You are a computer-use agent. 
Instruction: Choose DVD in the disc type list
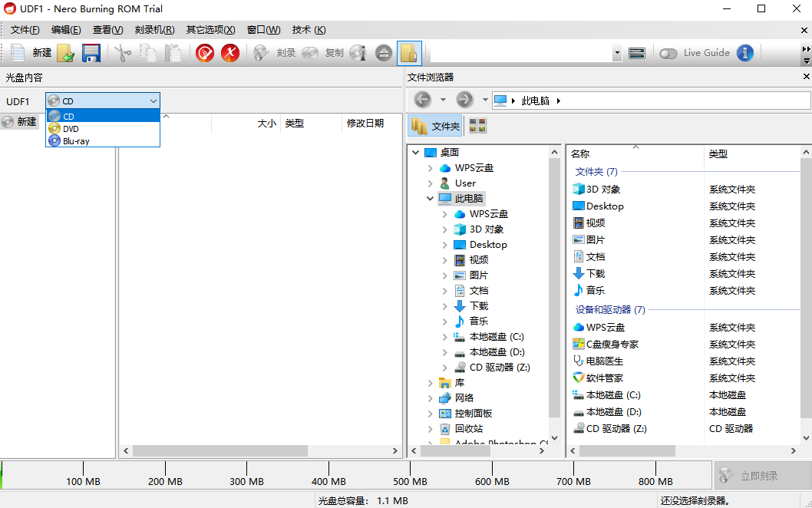(71, 129)
